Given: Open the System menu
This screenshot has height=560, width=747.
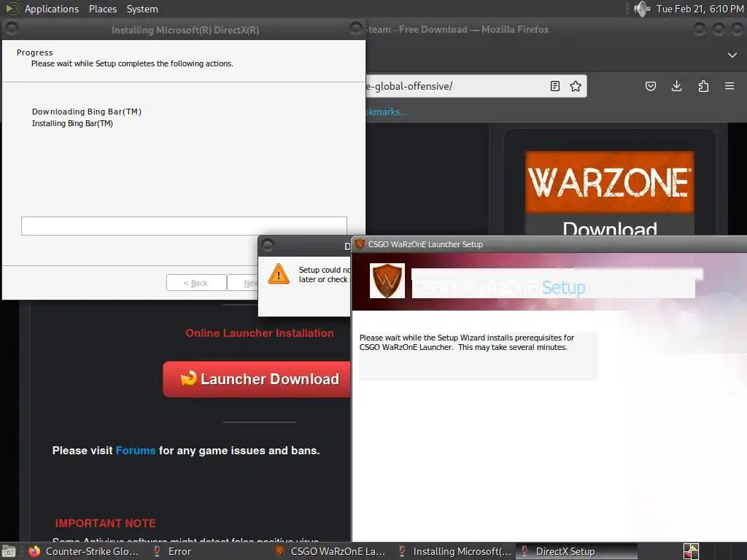Looking at the screenshot, I should (x=142, y=9).
